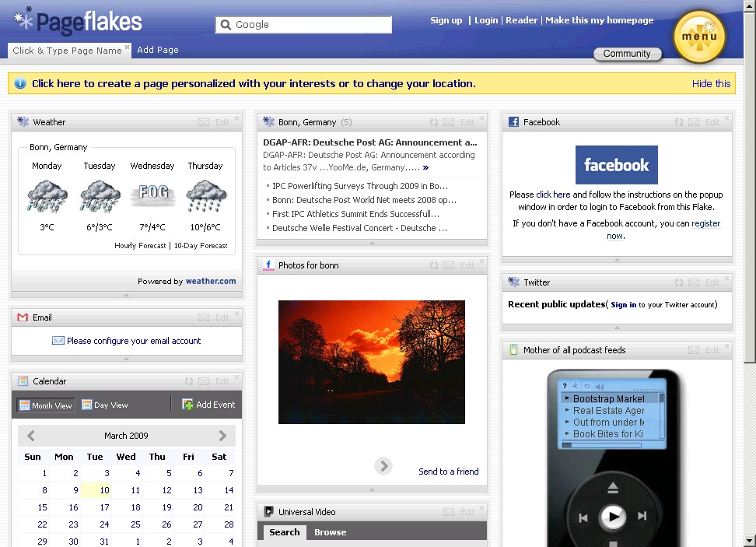Share the podcast feeds flake via envelope
756x547 pixels.
click(x=694, y=349)
